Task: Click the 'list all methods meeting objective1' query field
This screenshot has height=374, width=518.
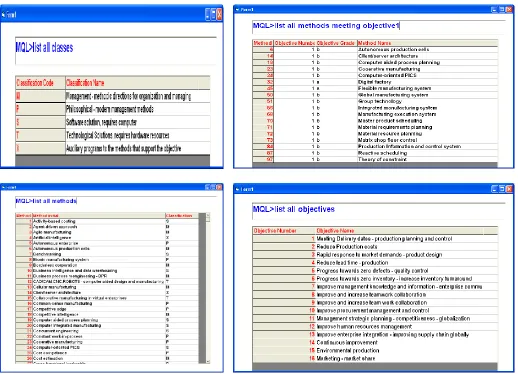Action: pos(379,26)
